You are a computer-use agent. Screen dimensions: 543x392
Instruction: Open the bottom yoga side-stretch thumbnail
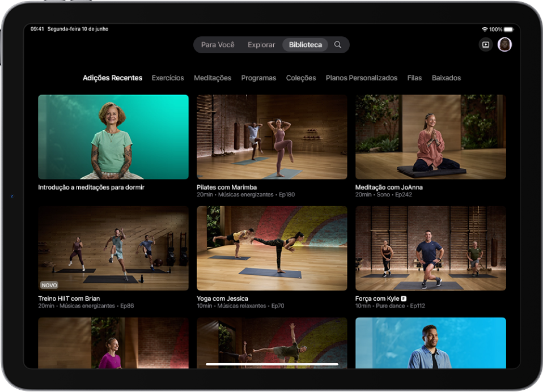coord(272,343)
